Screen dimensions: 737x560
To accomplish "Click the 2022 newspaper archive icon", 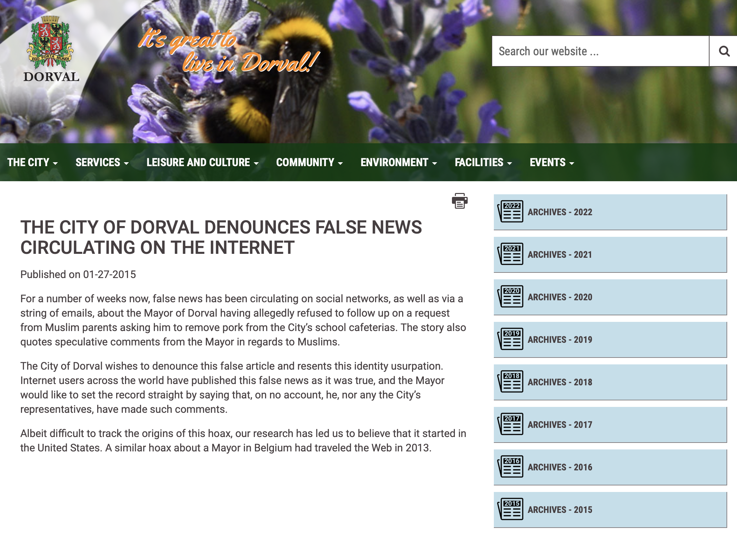I will tap(510, 211).
